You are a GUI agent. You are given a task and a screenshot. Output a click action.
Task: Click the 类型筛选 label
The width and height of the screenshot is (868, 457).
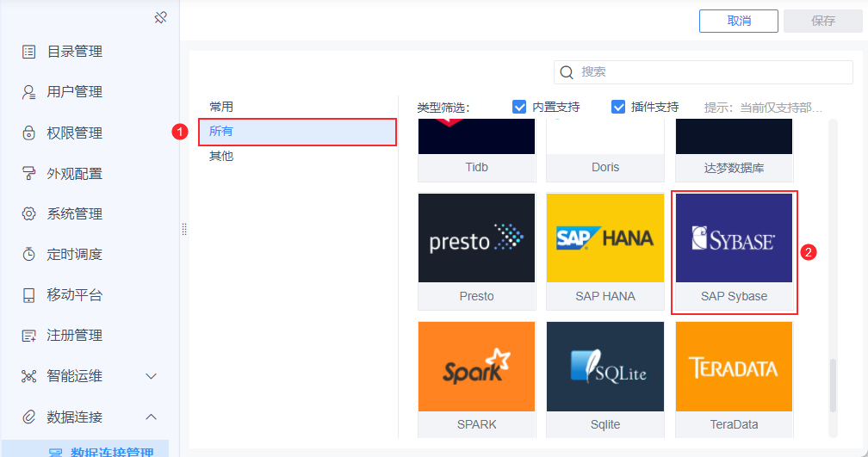click(443, 108)
